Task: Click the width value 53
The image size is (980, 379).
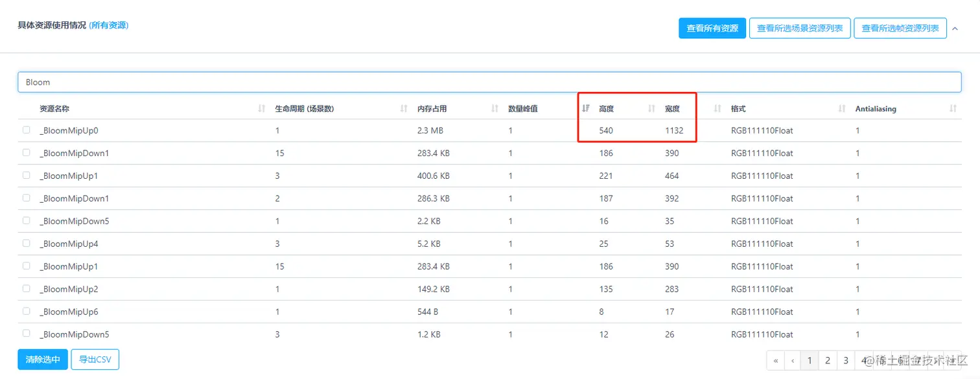Action: tap(670, 244)
